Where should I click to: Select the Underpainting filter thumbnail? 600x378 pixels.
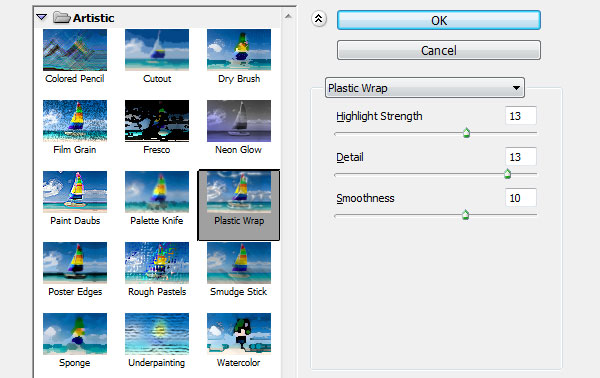pyautogui.click(x=157, y=334)
